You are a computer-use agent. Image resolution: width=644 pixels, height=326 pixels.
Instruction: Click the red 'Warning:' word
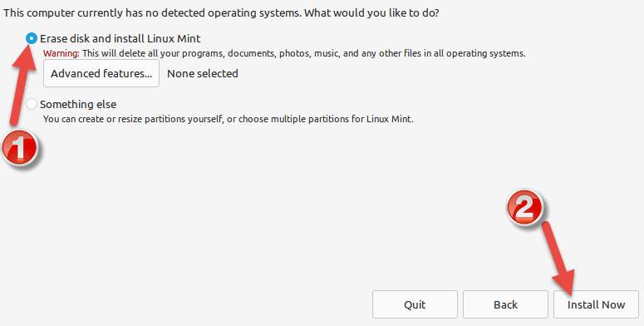tap(61, 53)
